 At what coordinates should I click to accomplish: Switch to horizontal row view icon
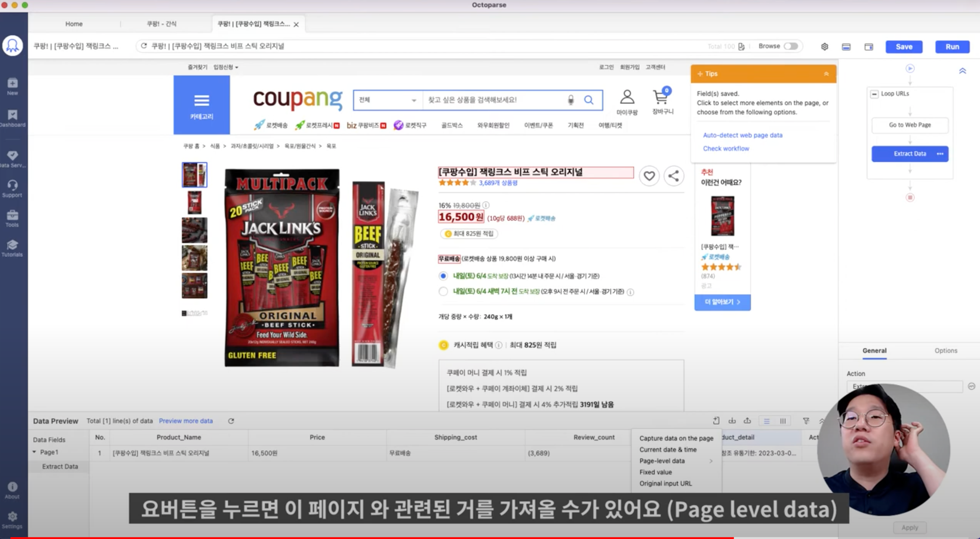click(767, 421)
